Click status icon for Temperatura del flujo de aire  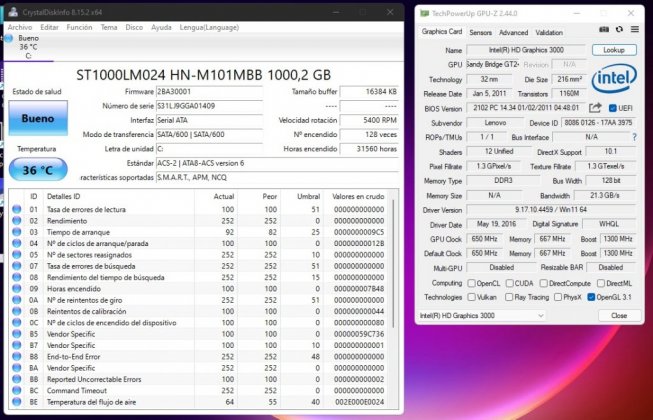[x=17, y=402]
